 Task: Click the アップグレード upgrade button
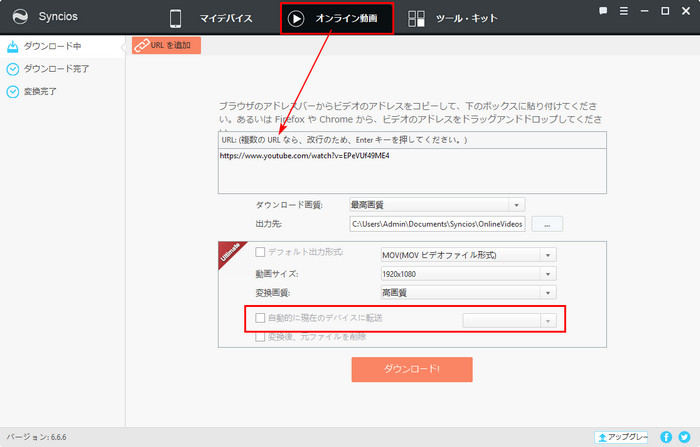point(621,437)
